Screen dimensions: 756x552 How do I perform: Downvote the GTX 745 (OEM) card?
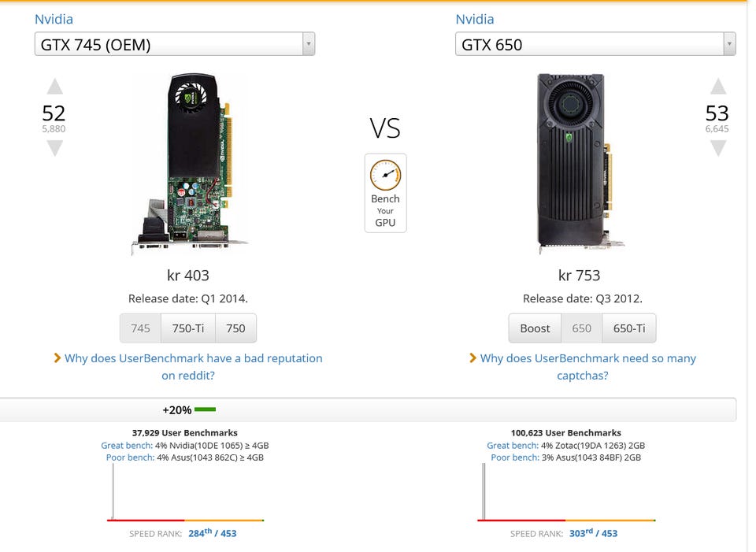54,147
